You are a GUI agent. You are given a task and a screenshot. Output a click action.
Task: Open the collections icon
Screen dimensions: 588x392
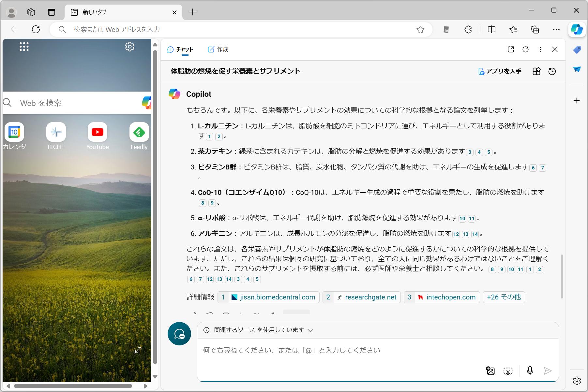pyautogui.click(x=535, y=30)
